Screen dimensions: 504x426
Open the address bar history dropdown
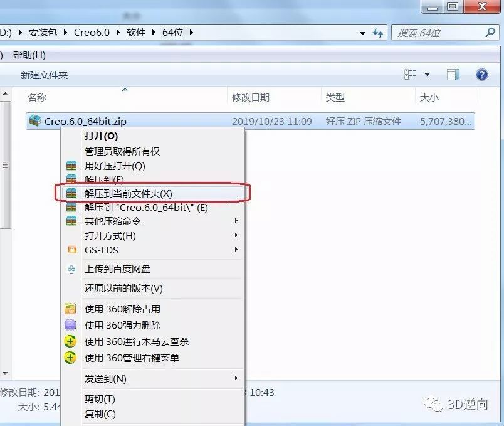point(362,33)
